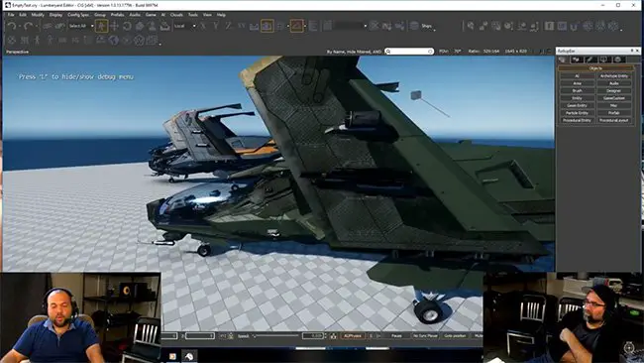Lock movement to the Z axis

pyautogui.click(x=228, y=26)
